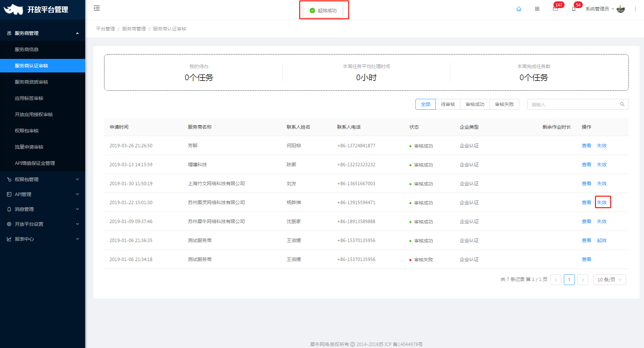Click 查看 for 苏州图灵网络科技有限公司 row
The width and height of the screenshot is (644, 348).
(587, 202)
